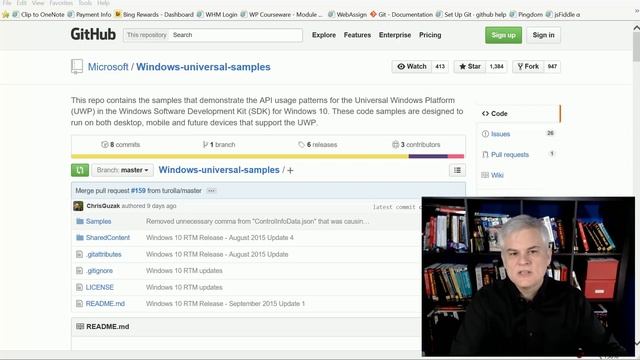Open the 1,384 stargazers count
The height and width of the screenshot is (360, 640).
pos(496,67)
